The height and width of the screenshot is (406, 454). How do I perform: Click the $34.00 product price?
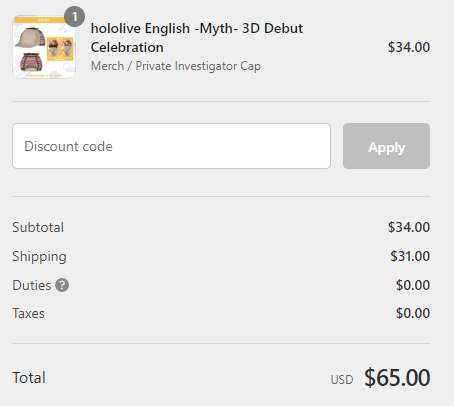pyautogui.click(x=409, y=47)
